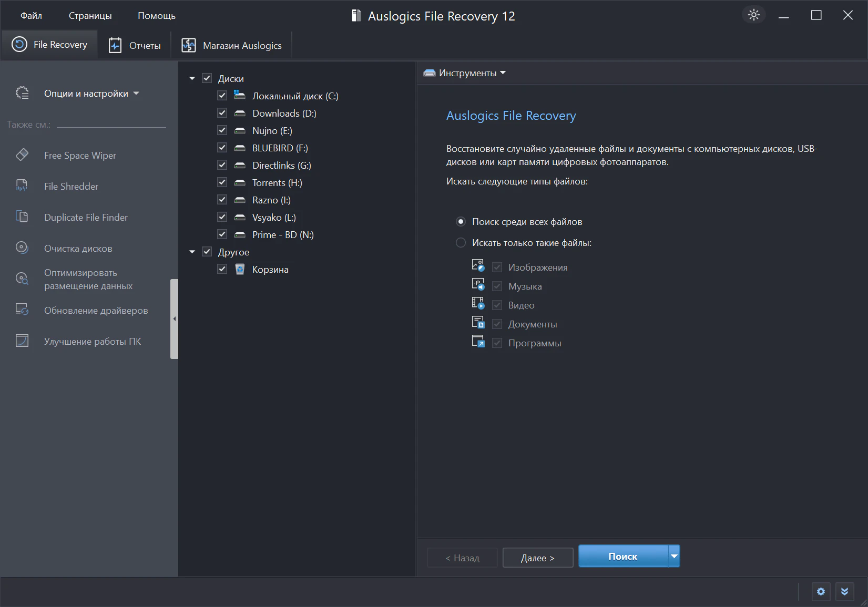Click the drive icon for Torrents (H:)

[x=240, y=182]
